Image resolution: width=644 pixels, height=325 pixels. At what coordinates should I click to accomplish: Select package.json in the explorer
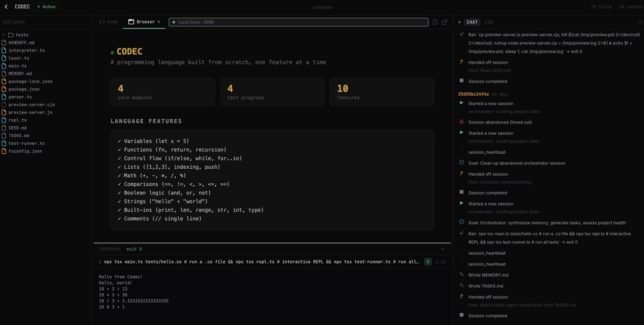click(x=24, y=89)
